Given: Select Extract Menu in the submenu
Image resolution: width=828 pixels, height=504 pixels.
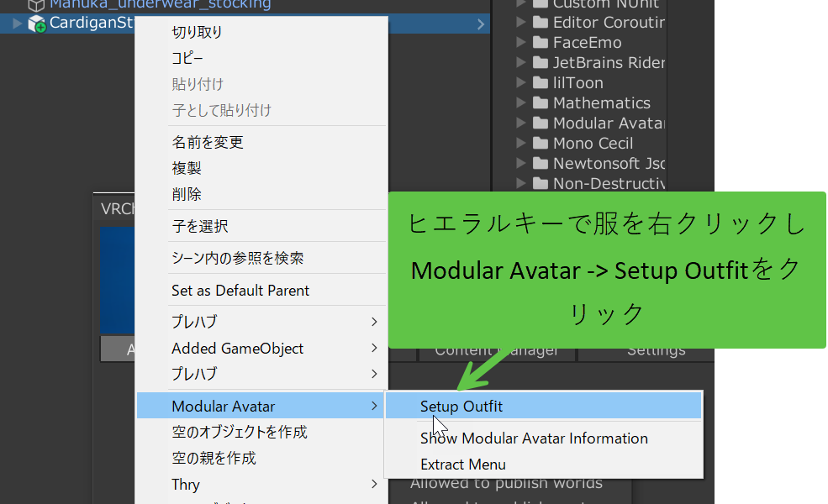Looking at the screenshot, I should coord(543,465).
